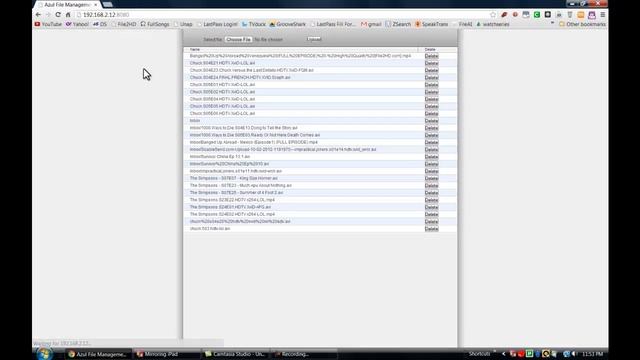Switch to Azul File Management taskbar item
Image resolution: width=640 pixels, height=360 pixels.
tap(98, 354)
